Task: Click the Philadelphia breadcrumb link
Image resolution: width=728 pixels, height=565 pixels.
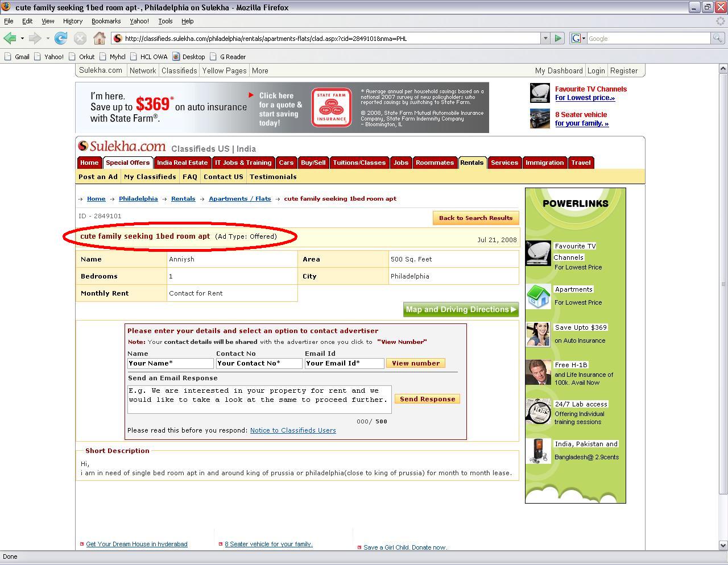Action: [x=138, y=198]
